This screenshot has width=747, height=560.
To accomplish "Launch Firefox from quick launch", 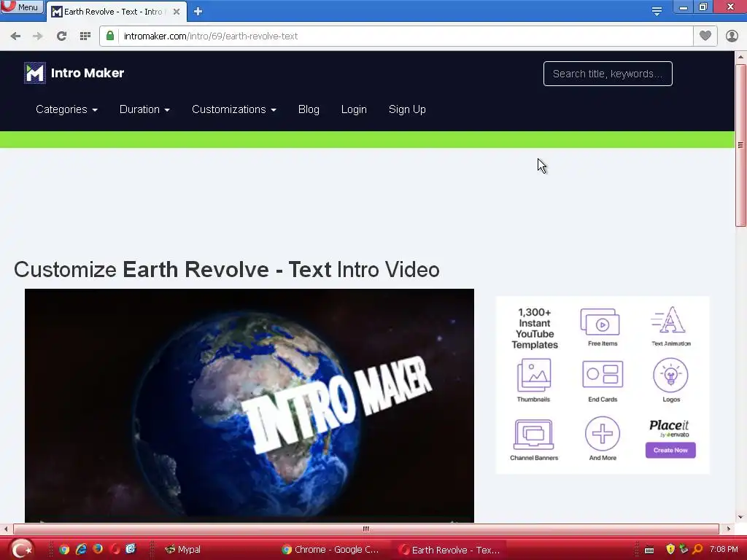I will (98, 549).
